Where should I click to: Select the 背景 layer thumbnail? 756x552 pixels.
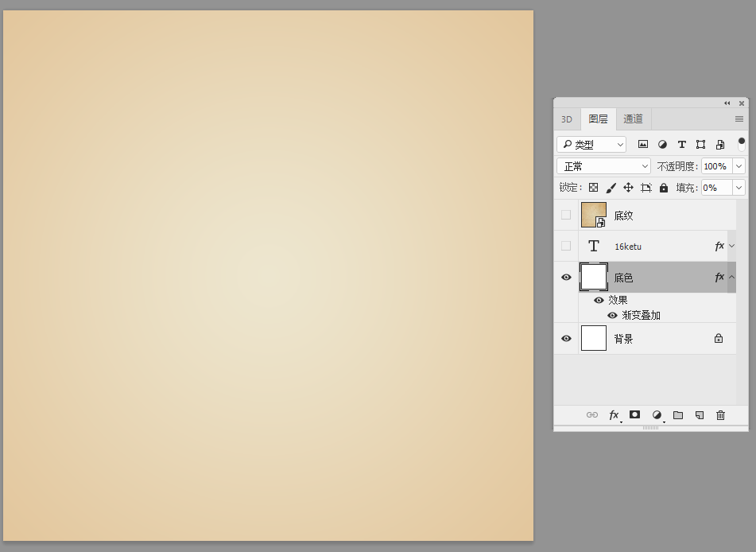[x=594, y=338]
